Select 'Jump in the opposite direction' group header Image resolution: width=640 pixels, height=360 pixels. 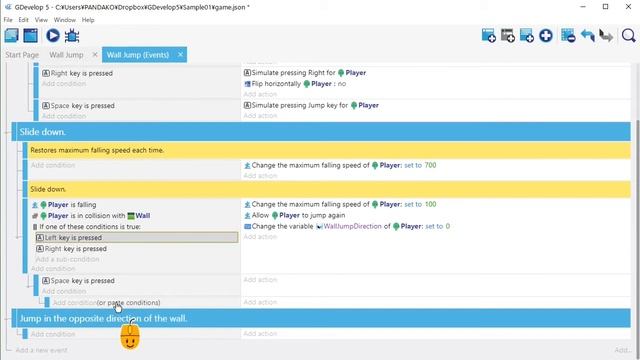pos(321,318)
